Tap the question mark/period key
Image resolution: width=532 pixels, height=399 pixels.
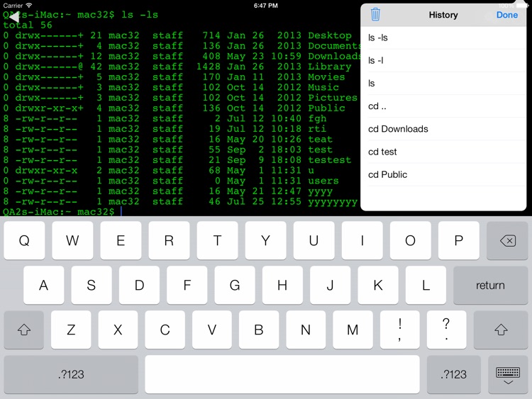tap(446, 330)
